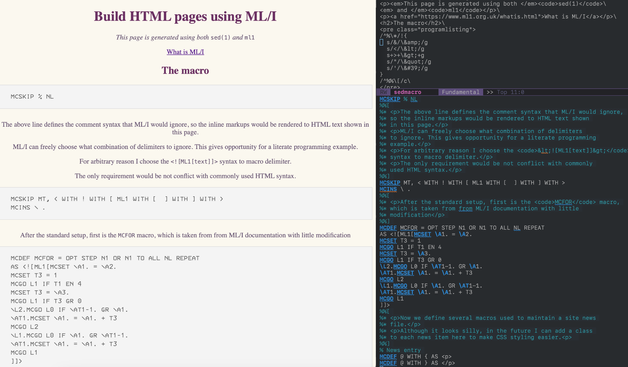Click "The macro" heading on the web page
This screenshot has width=628, height=367.
point(185,71)
